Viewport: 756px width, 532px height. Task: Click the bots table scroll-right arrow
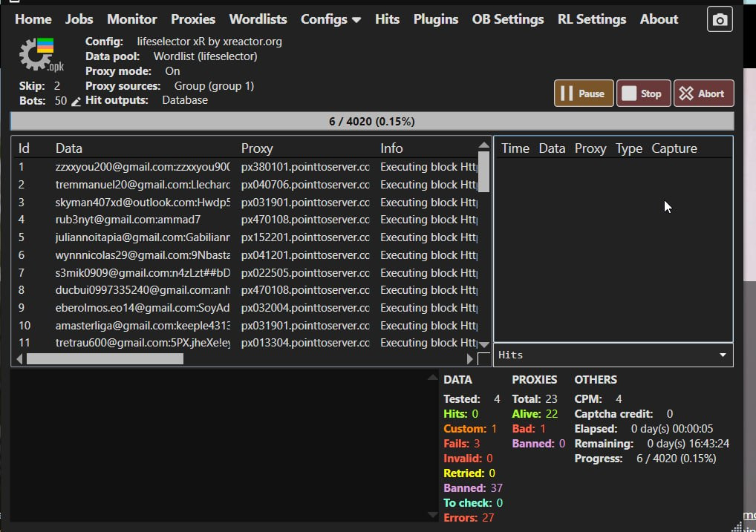pyautogui.click(x=469, y=359)
